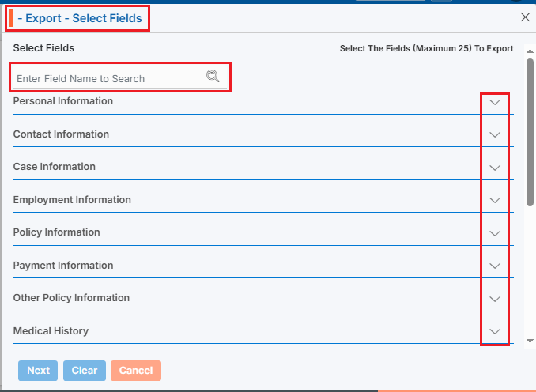Close the Export Select Fields dialog

[525, 17]
